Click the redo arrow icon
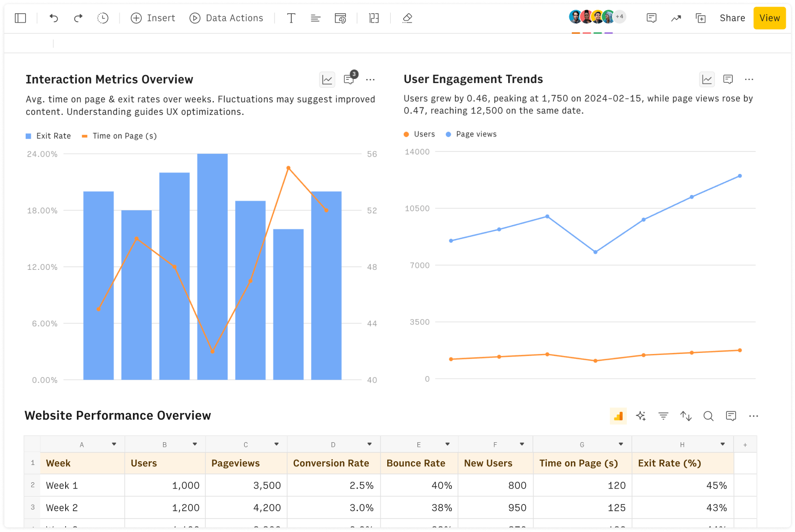 pyautogui.click(x=78, y=18)
